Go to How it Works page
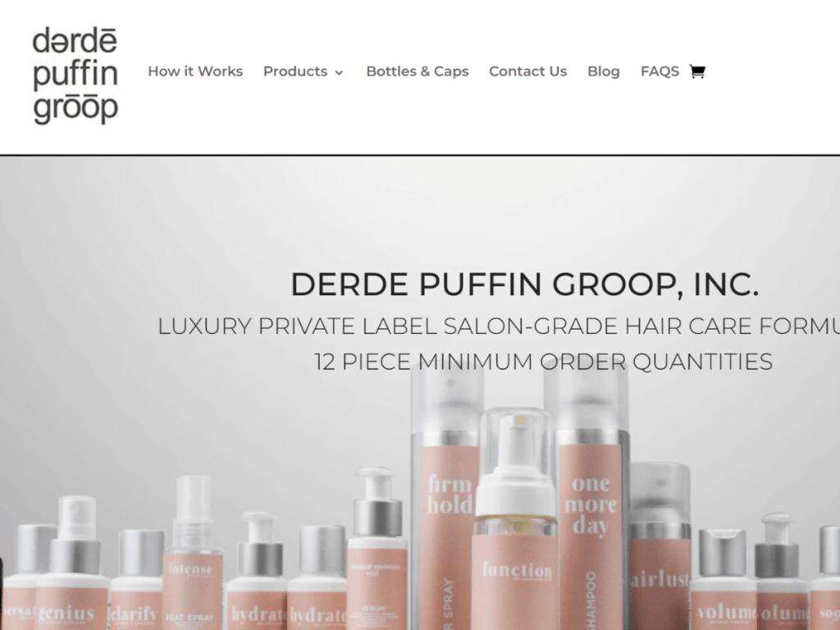The width and height of the screenshot is (840, 630). coord(195,71)
